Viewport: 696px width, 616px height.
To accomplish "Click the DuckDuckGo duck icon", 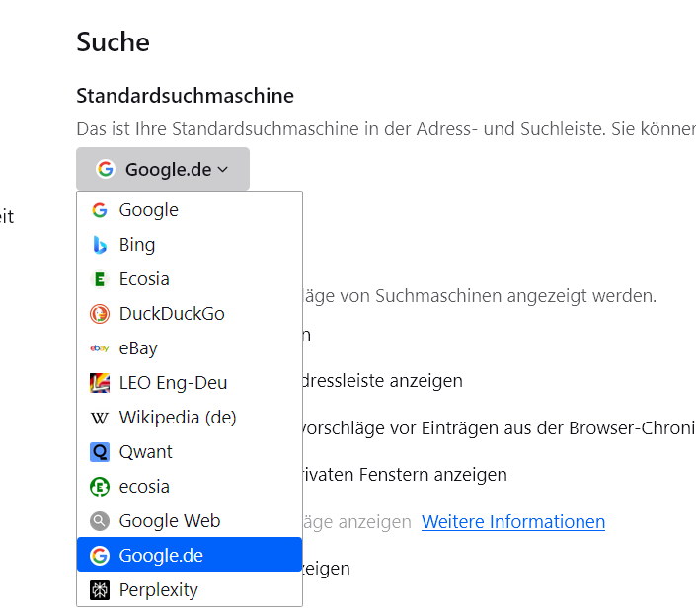I will click(100, 314).
